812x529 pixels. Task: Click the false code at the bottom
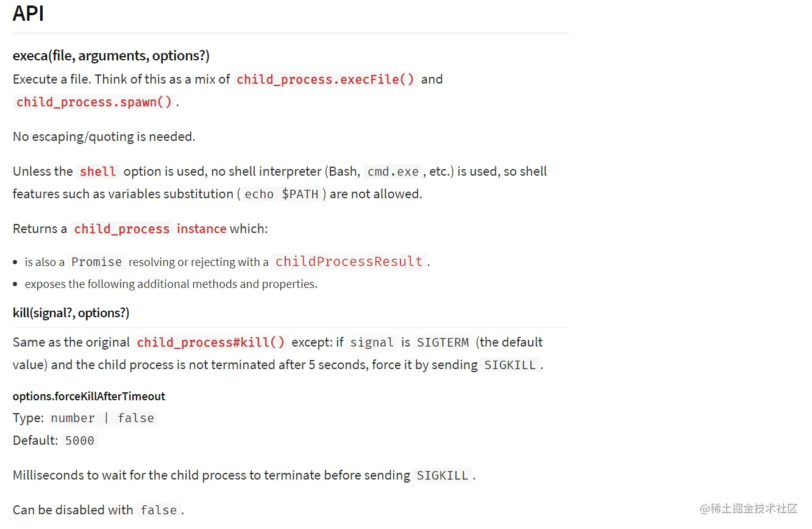pyautogui.click(x=158, y=510)
